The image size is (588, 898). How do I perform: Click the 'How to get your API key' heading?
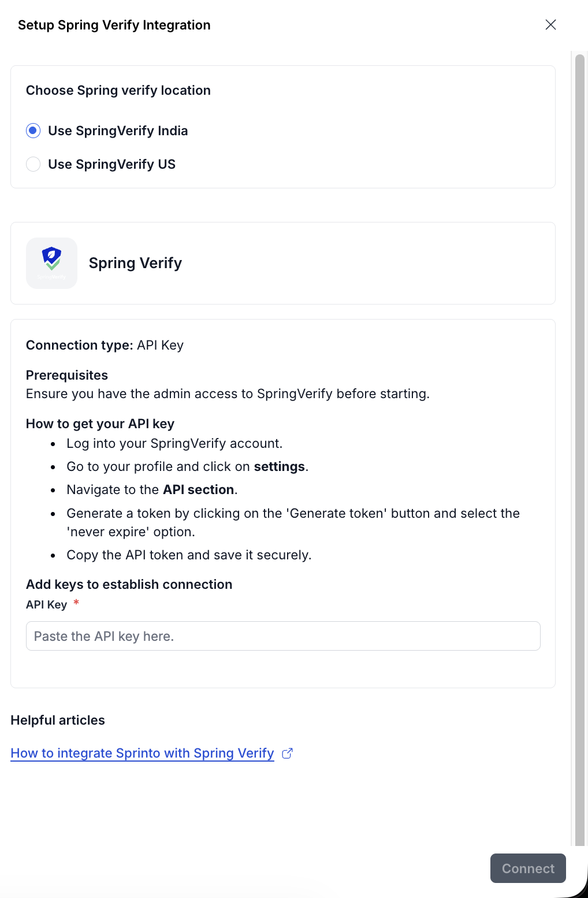click(100, 424)
